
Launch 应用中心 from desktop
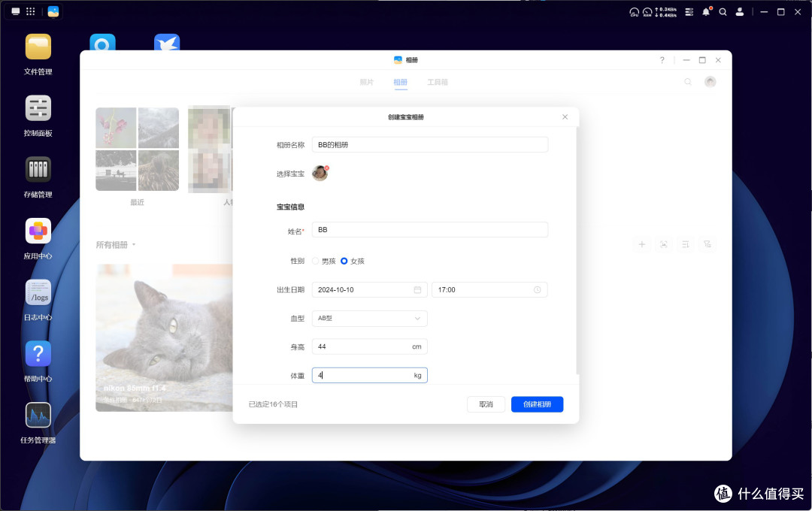(38, 231)
